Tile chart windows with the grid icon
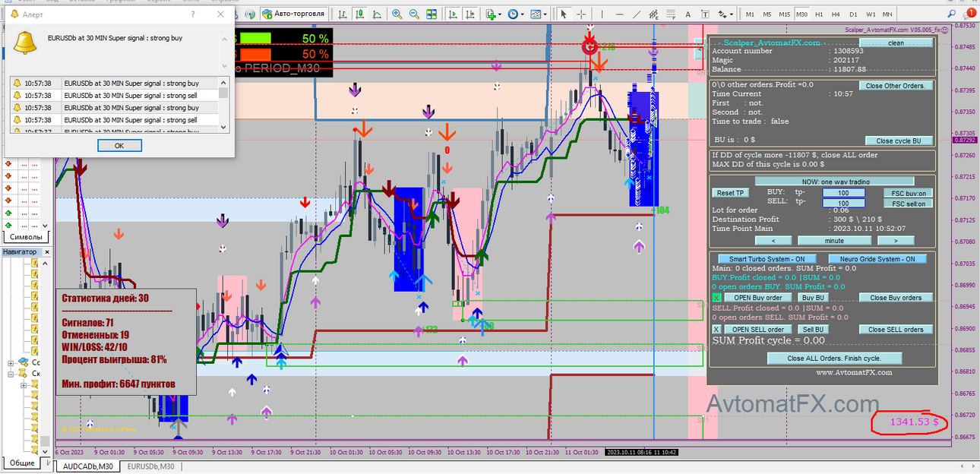This screenshot has width=980, height=474. click(432, 14)
